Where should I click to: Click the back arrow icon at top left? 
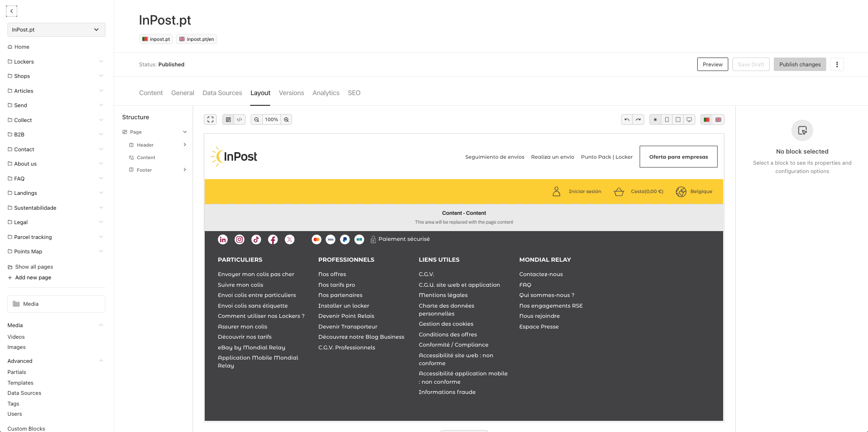click(x=12, y=11)
